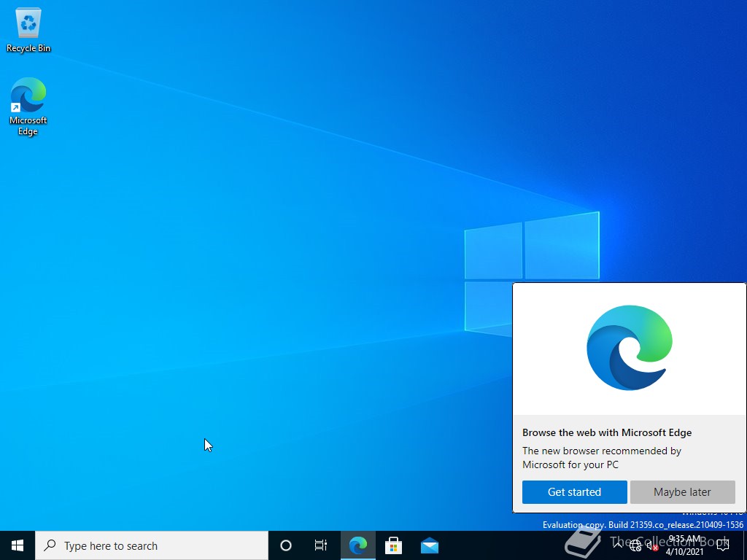The image size is (747, 560).
Task: Open Cortana from the taskbar
Action: [286, 545]
